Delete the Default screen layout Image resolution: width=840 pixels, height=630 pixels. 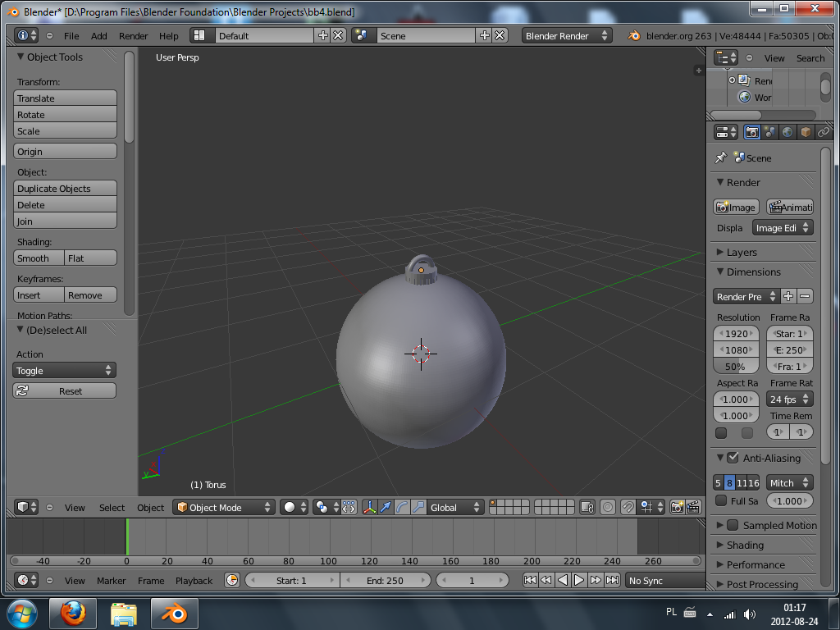[338, 35]
